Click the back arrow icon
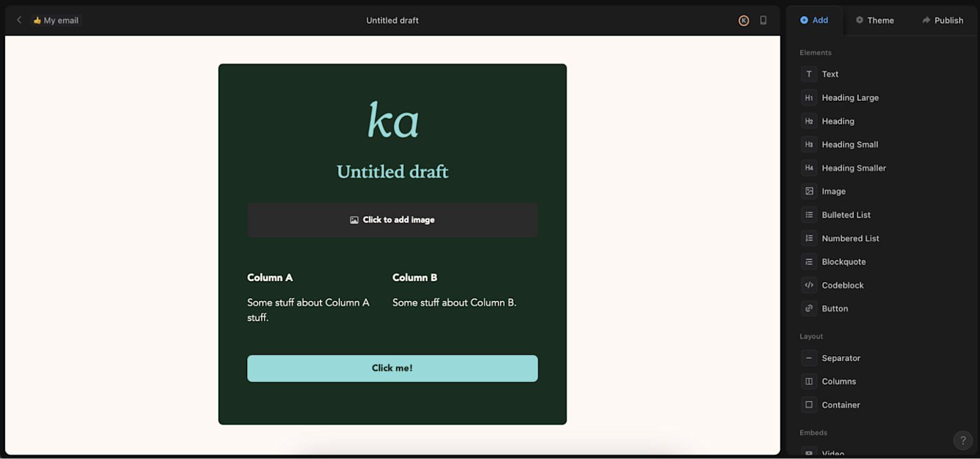 19,20
